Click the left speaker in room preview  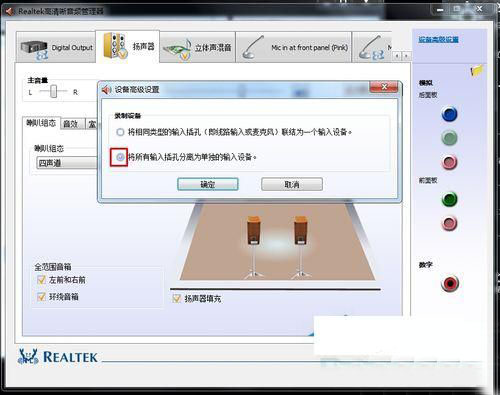[x=254, y=246]
